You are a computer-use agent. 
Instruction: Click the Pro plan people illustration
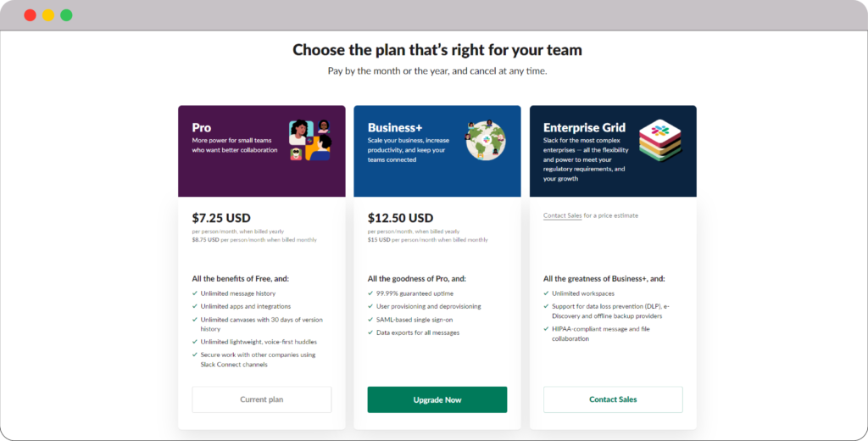[x=309, y=140]
